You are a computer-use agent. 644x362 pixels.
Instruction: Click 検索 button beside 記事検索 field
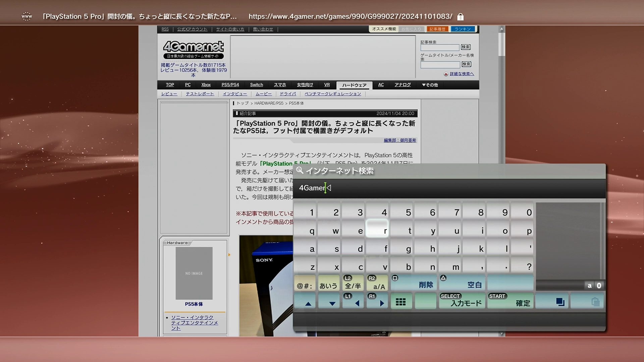[466, 47]
